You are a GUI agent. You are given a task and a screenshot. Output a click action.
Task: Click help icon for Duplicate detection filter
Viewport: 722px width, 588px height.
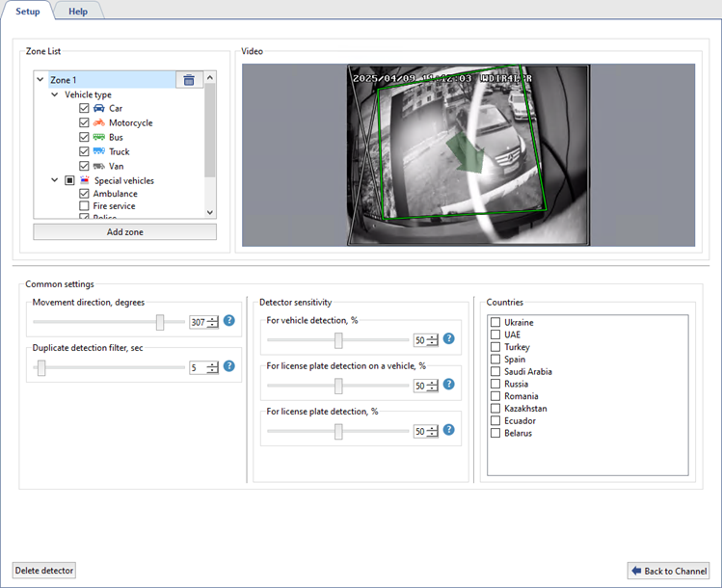click(229, 366)
